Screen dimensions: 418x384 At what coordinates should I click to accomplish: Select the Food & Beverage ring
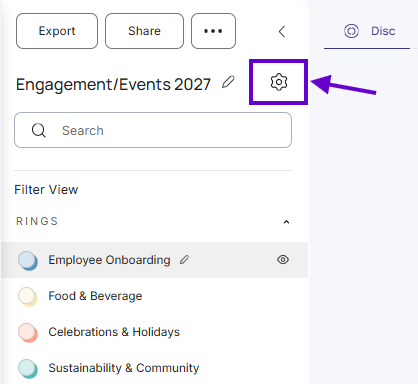click(x=155, y=296)
